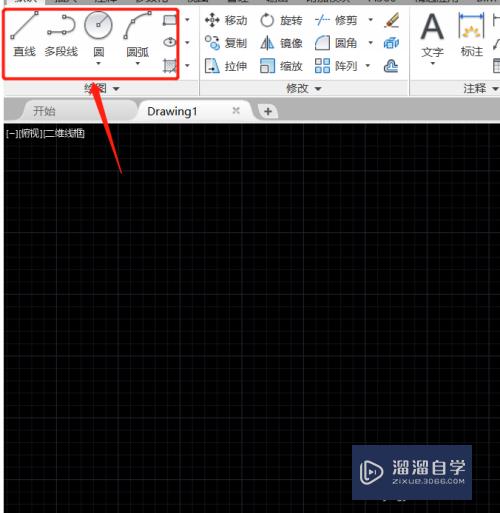This screenshot has height=513, width=500.
Task: Click the viewport view label 俯视
Action: pos(31,134)
